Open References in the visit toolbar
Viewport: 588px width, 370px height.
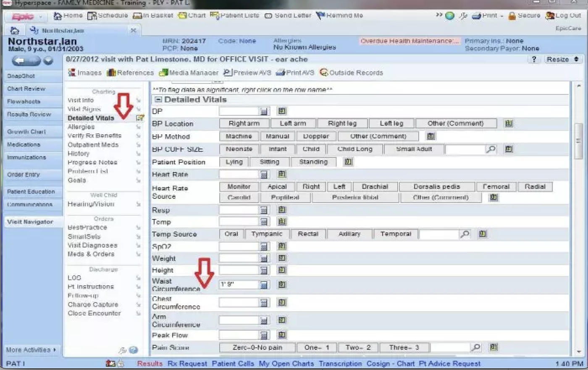pos(130,73)
